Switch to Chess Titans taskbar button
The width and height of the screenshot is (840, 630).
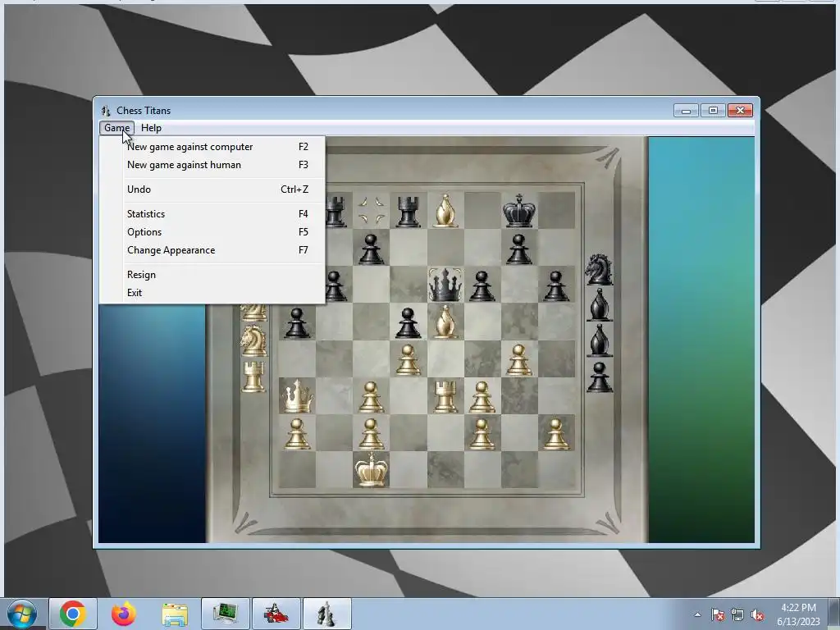tap(327, 614)
